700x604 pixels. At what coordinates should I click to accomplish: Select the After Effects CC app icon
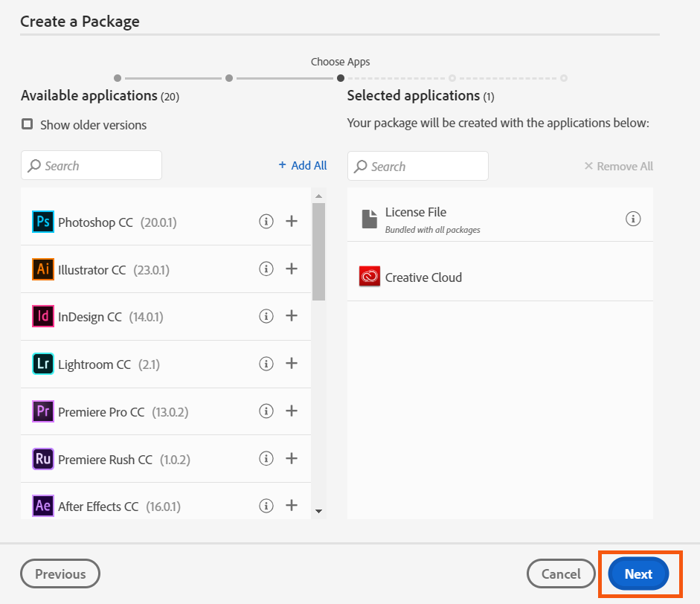(x=42, y=506)
